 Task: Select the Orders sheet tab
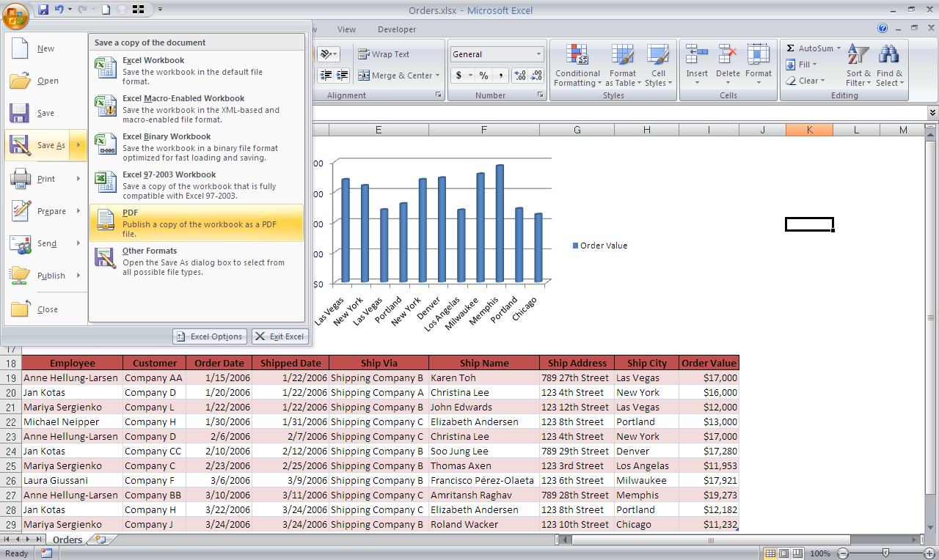(67, 539)
